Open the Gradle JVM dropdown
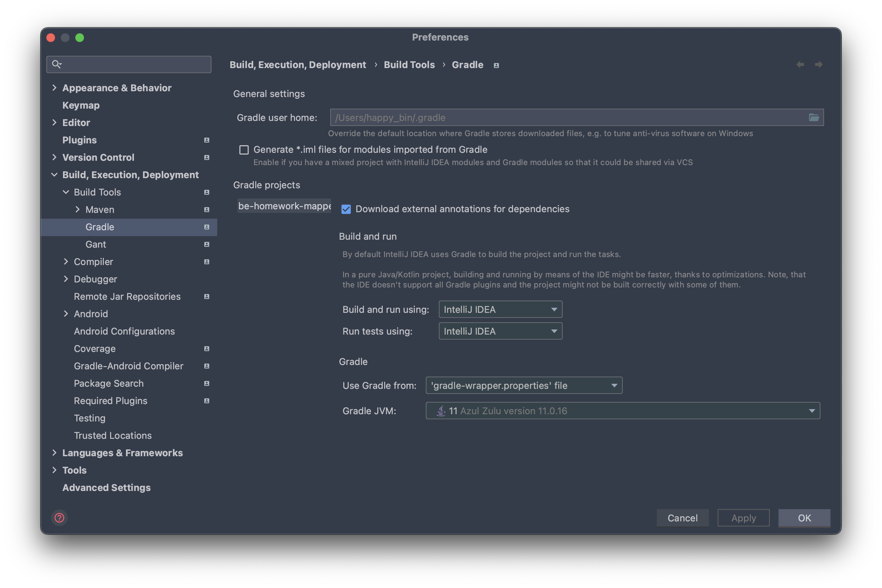The height and width of the screenshot is (588, 882). 622,411
